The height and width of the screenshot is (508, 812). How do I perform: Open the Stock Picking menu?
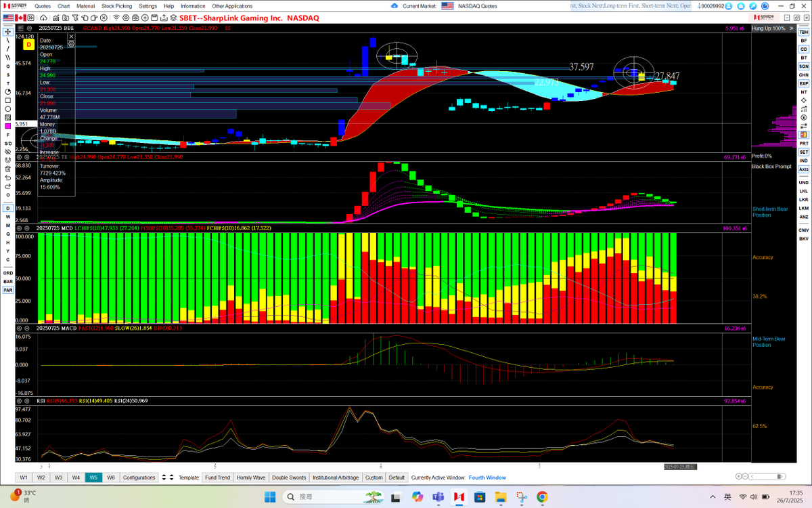click(116, 5)
